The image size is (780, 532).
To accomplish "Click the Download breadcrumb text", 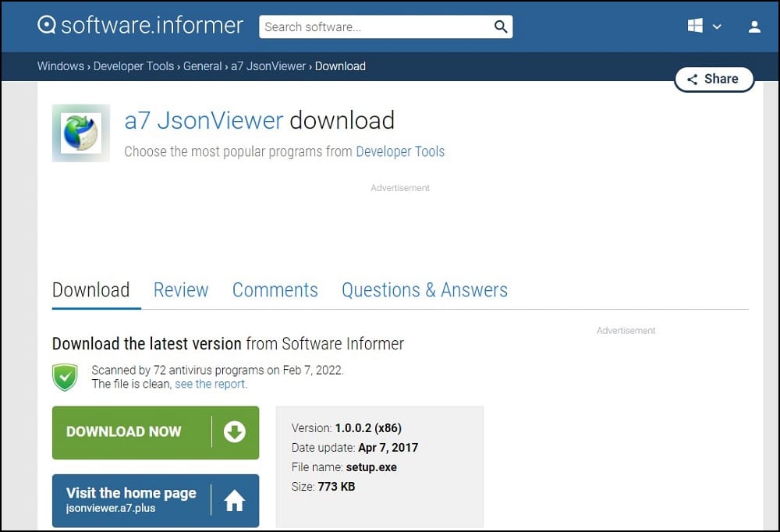I will point(340,66).
